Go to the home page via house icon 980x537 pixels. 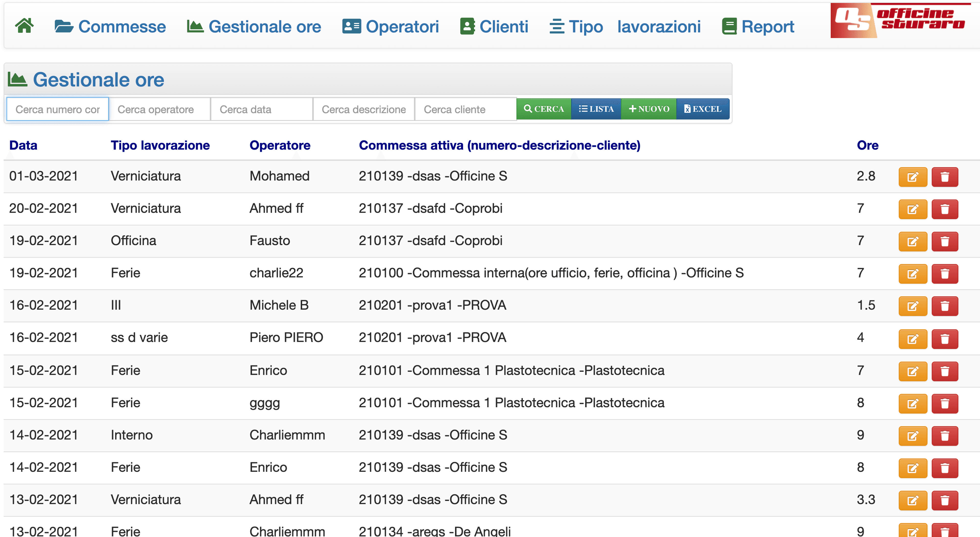tap(24, 26)
